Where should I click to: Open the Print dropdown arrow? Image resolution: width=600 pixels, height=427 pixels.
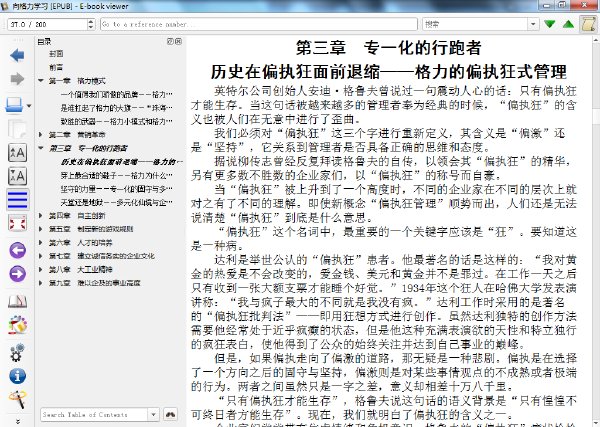[29, 106]
